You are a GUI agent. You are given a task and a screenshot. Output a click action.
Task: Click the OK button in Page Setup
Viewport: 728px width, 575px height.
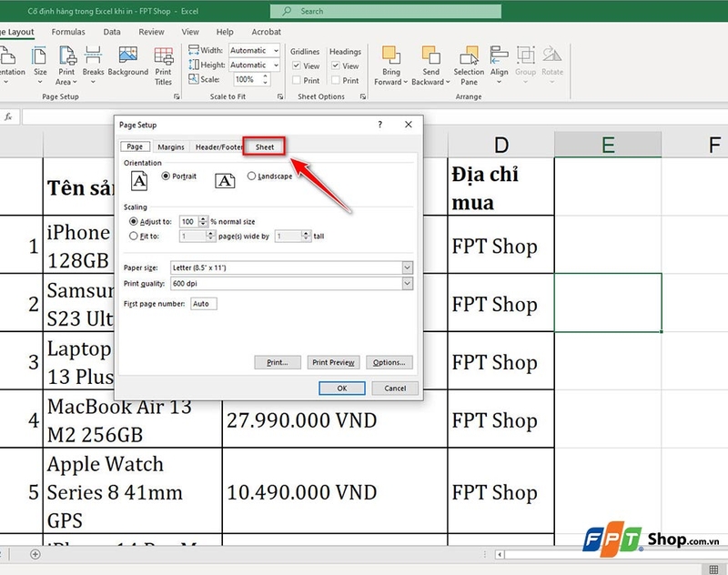pyautogui.click(x=342, y=388)
